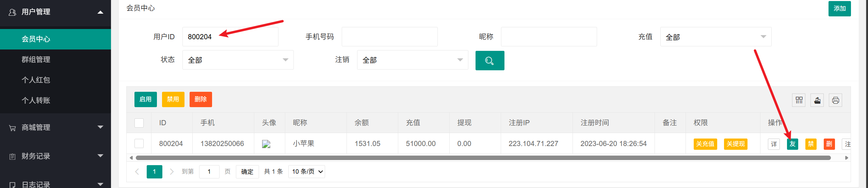The width and height of the screenshot is (868, 188).
Task: Click the print table icon
Action: coord(835,100)
